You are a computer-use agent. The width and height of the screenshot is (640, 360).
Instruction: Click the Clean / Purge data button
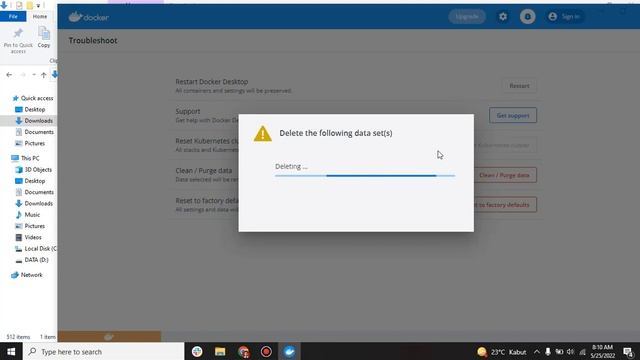pos(505,175)
